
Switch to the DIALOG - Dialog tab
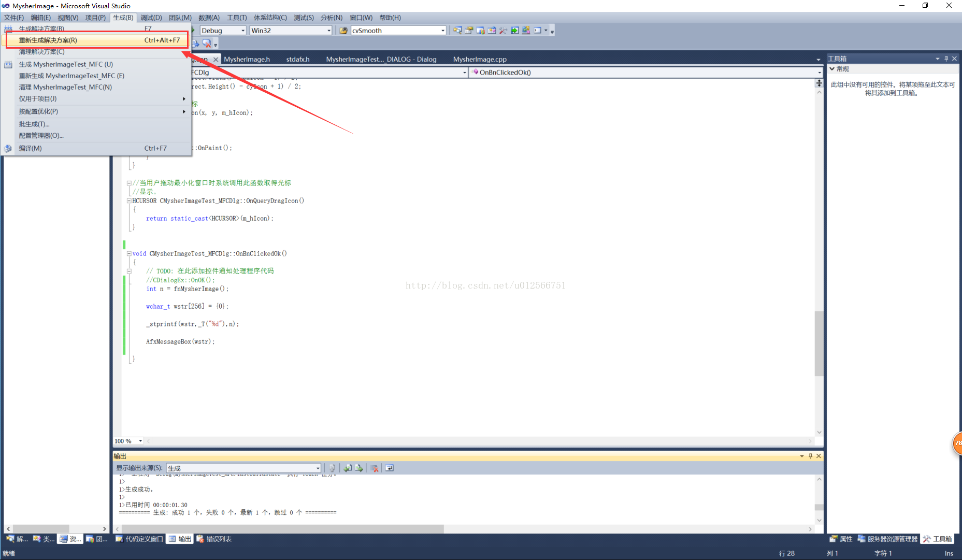click(381, 60)
